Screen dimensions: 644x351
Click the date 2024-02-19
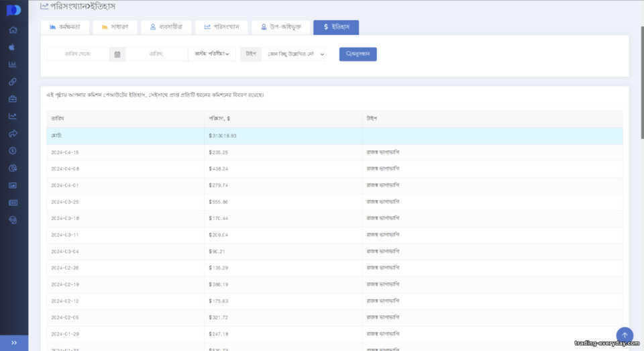[65, 285]
